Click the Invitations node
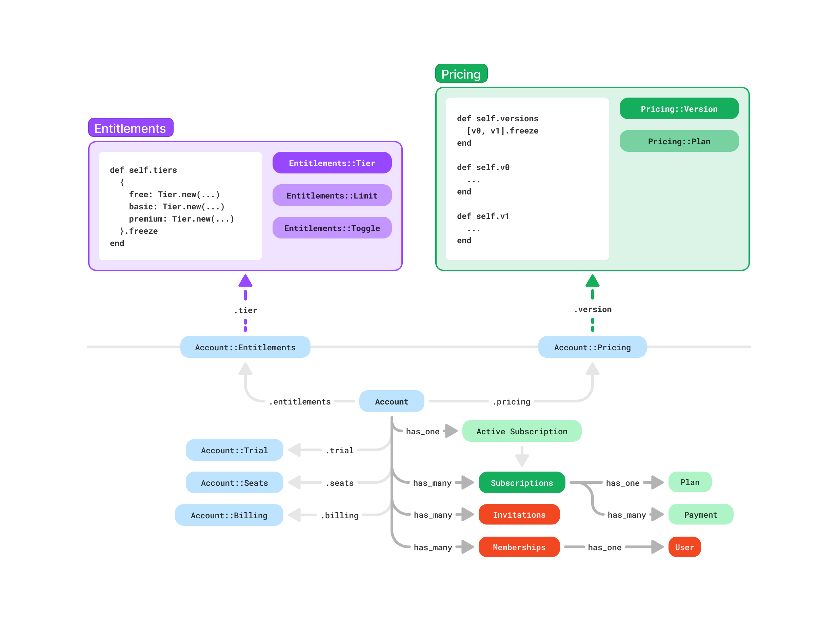 [519, 515]
